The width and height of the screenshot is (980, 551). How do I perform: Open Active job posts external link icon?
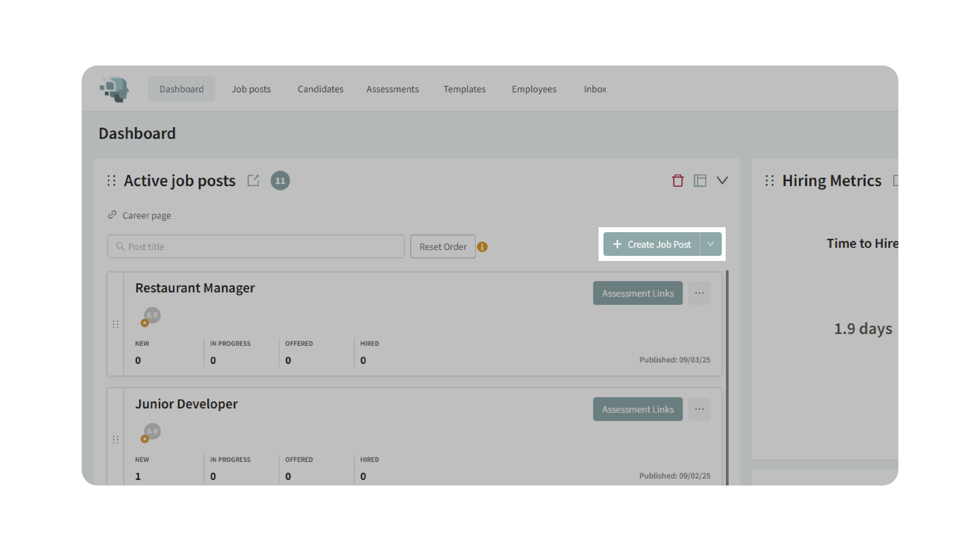(253, 180)
